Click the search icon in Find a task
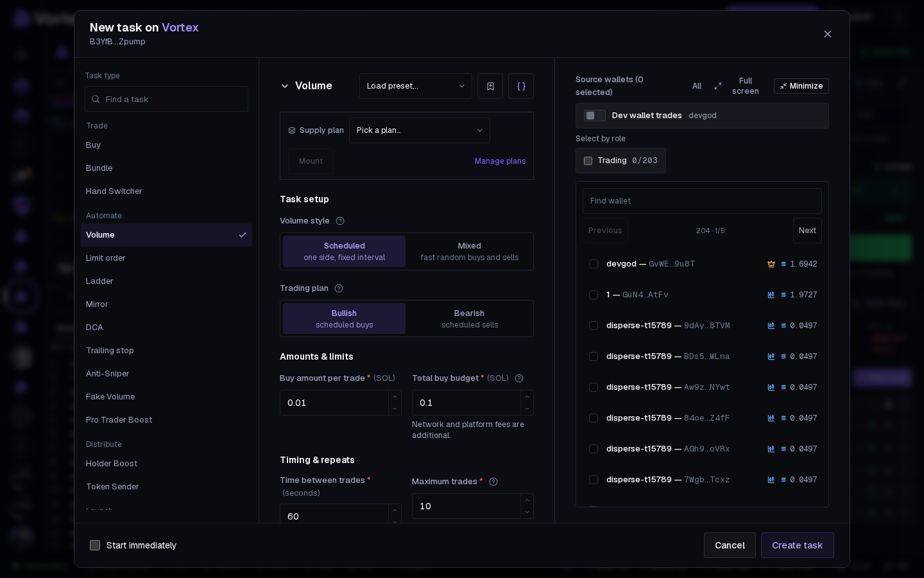This screenshot has width=924, height=578. 96,99
